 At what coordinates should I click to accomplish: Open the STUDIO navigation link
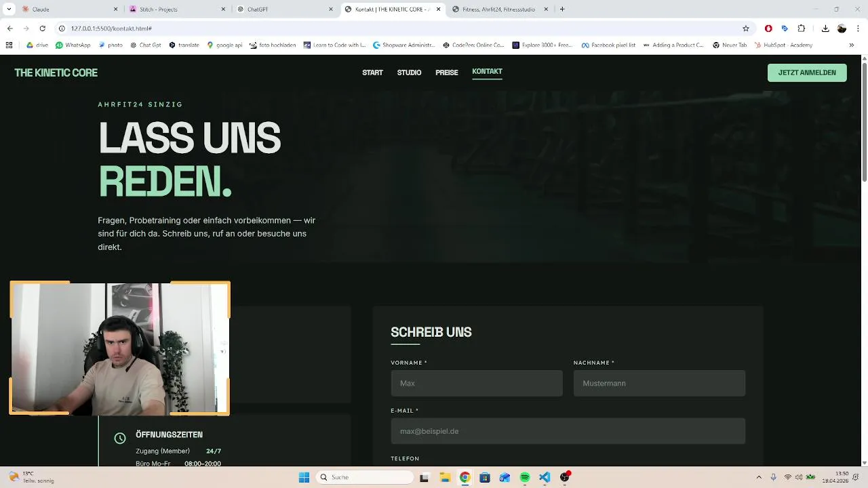point(409,73)
